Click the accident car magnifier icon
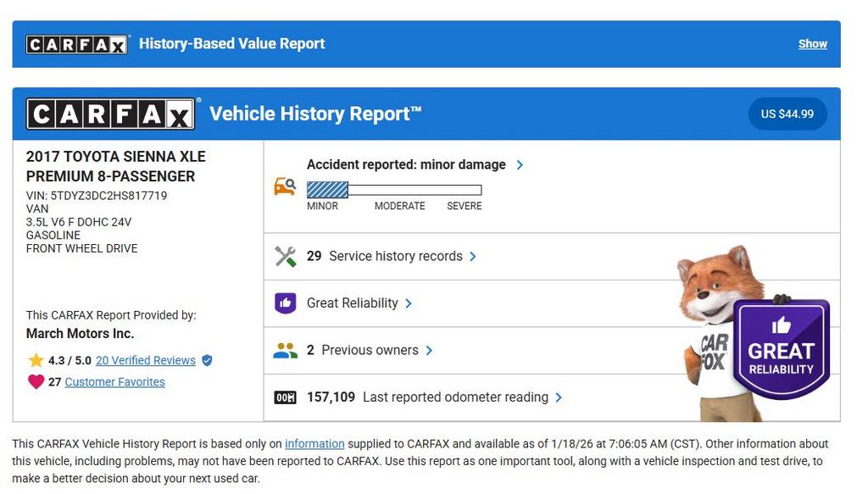868x494 pixels. (285, 186)
